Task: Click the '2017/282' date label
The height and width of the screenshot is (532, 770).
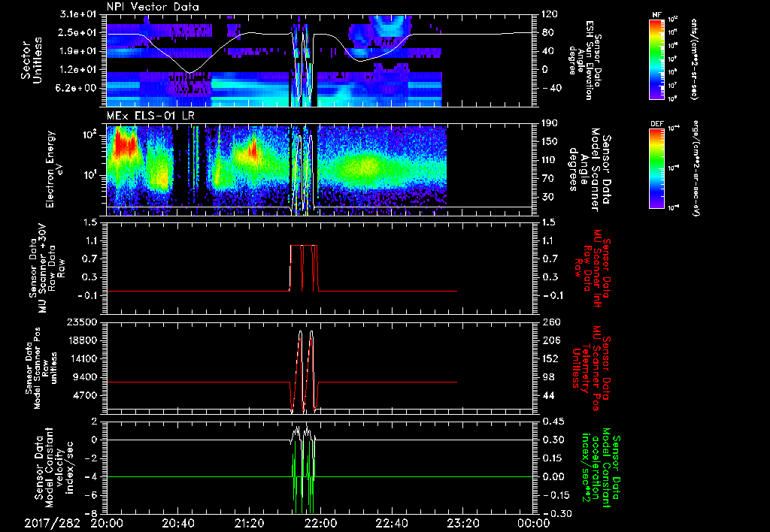Action: pyautogui.click(x=52, y=523)
